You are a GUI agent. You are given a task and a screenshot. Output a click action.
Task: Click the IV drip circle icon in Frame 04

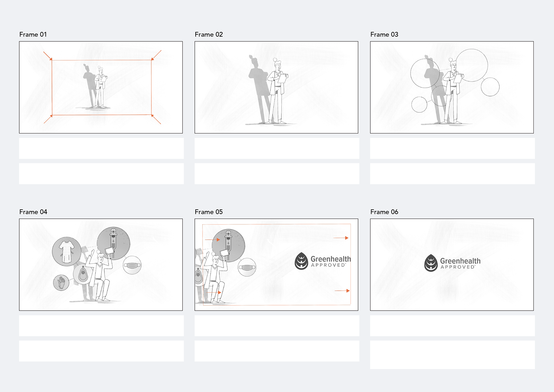pyautogui.click(x=113, y=243)
